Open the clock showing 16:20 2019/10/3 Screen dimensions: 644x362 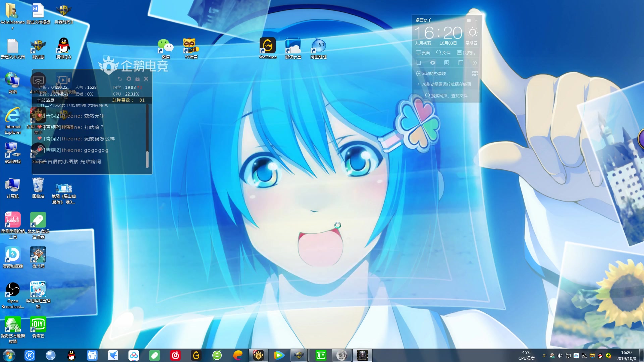pyautogui.click(x=626, y=355)
